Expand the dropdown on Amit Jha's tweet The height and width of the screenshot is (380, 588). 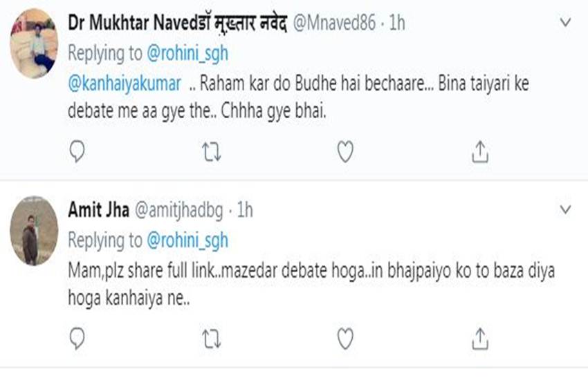565,209
